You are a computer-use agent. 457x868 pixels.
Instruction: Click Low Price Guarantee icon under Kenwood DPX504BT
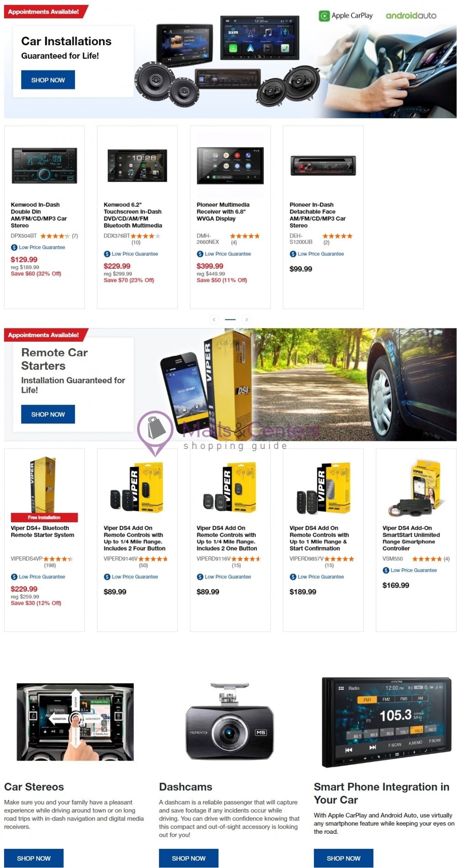(14, 247)
